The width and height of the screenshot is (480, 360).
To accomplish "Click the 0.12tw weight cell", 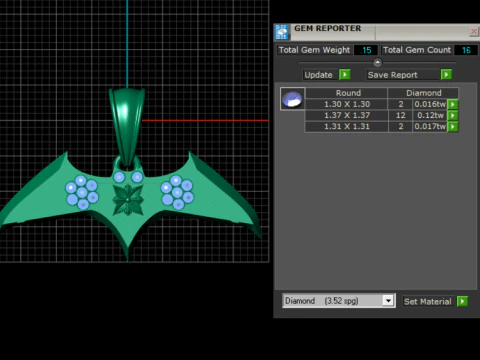I will point(430,115).
